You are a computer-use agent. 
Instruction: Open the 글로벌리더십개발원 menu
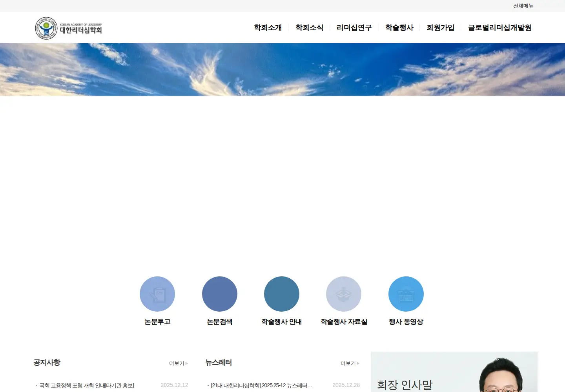[x=500, y=27]
